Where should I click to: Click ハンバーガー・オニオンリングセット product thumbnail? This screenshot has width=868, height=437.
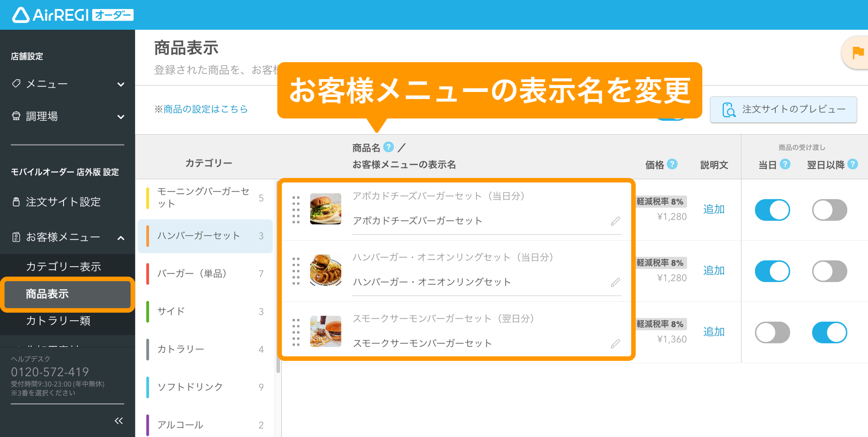pyautogui.click(x=325, y=270)
